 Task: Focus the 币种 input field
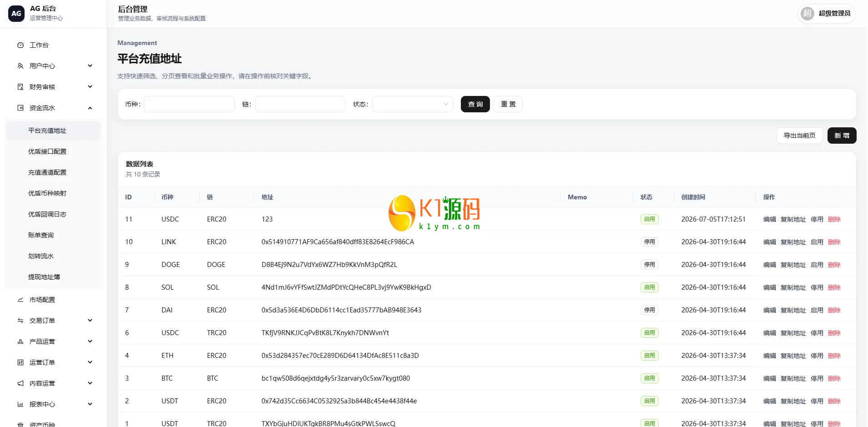[189, 104]
